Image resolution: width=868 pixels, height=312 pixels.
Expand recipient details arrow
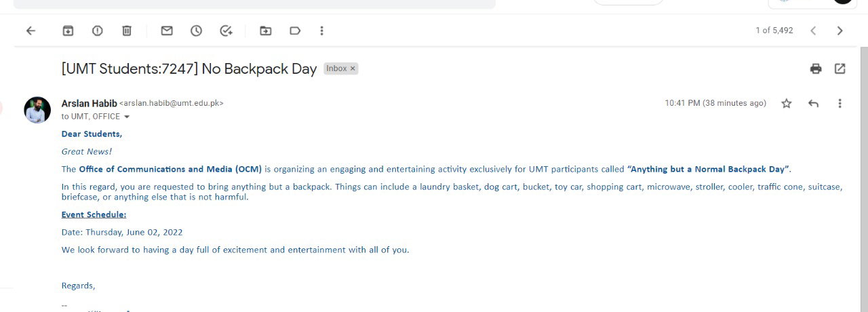[126, 117]
